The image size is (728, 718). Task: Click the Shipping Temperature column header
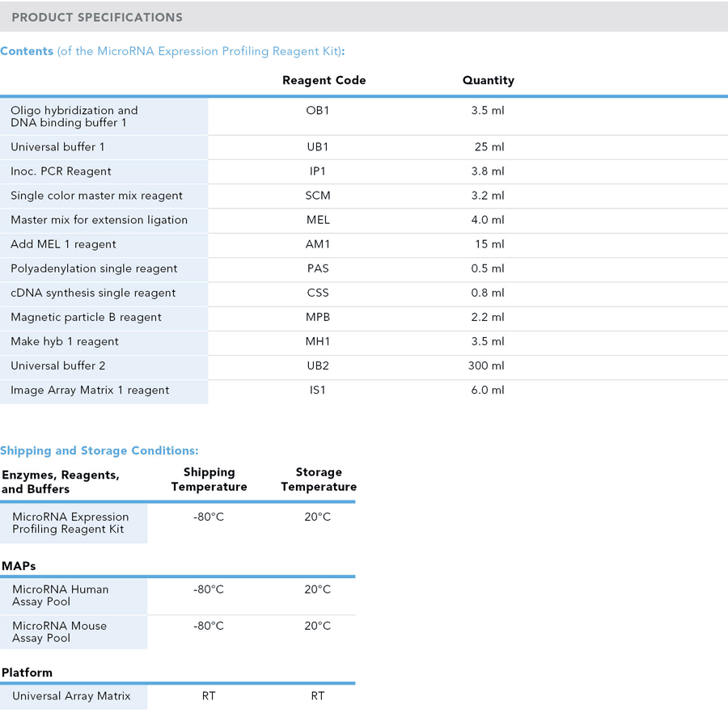(209, 479)
